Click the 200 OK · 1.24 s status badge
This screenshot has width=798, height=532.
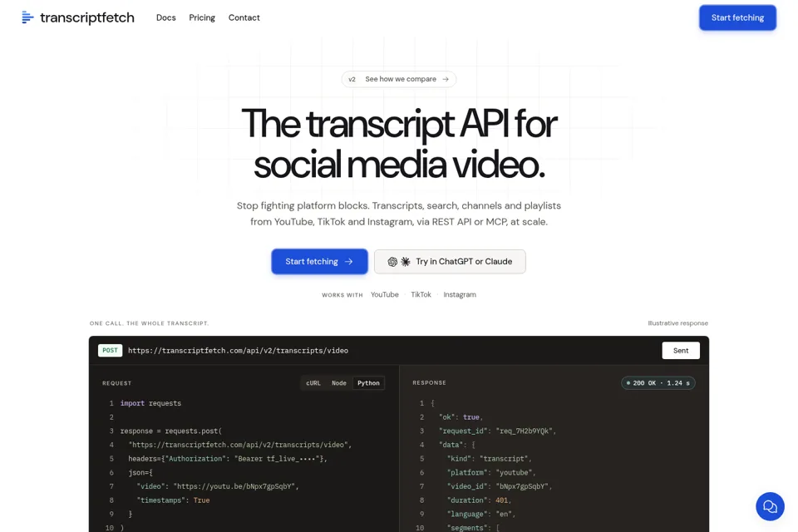(658, 383)
